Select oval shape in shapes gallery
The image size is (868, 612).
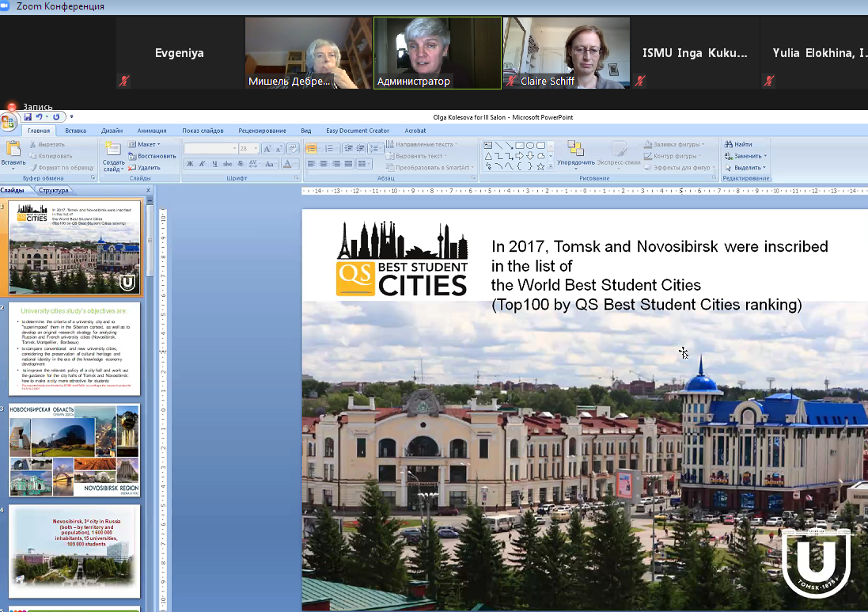[530, 145]
